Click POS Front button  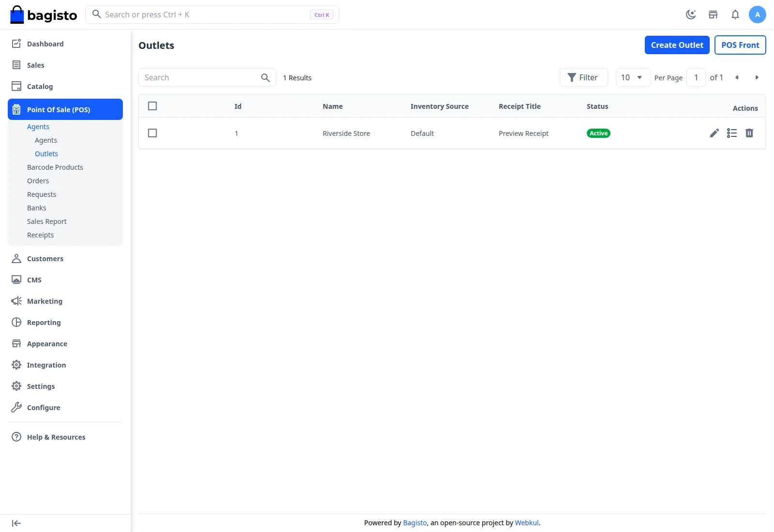(x=740, y=45)
